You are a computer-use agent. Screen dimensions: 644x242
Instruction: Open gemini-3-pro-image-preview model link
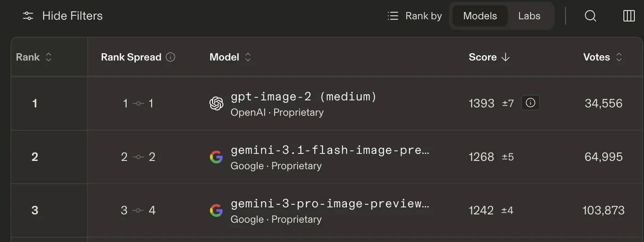tap(330, 203)
